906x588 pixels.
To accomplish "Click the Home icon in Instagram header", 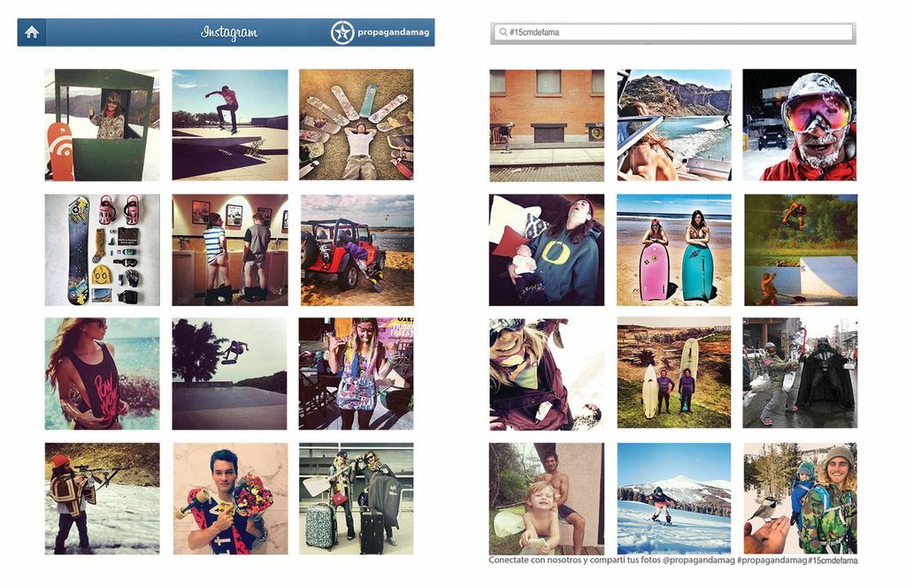I will 32,32.
